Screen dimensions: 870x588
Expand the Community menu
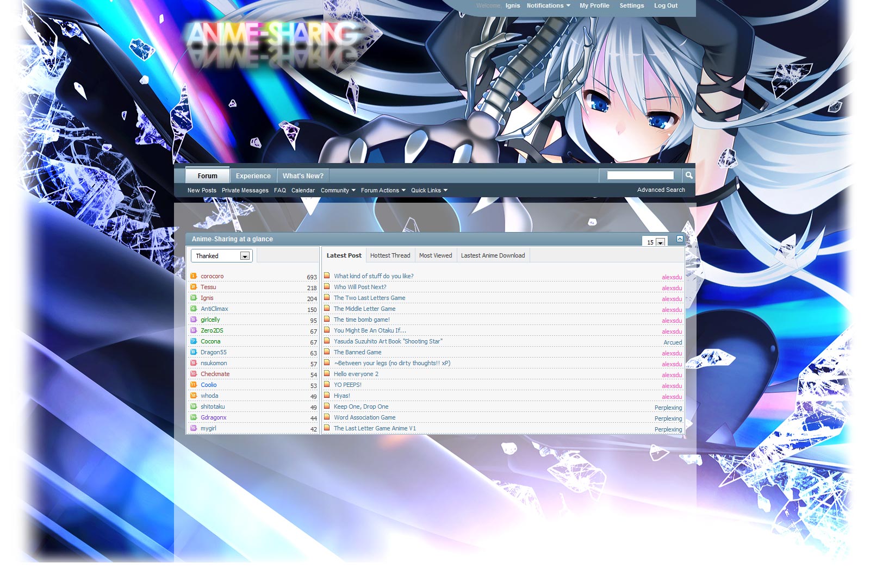pyautogui.click(x=338, y=190)
